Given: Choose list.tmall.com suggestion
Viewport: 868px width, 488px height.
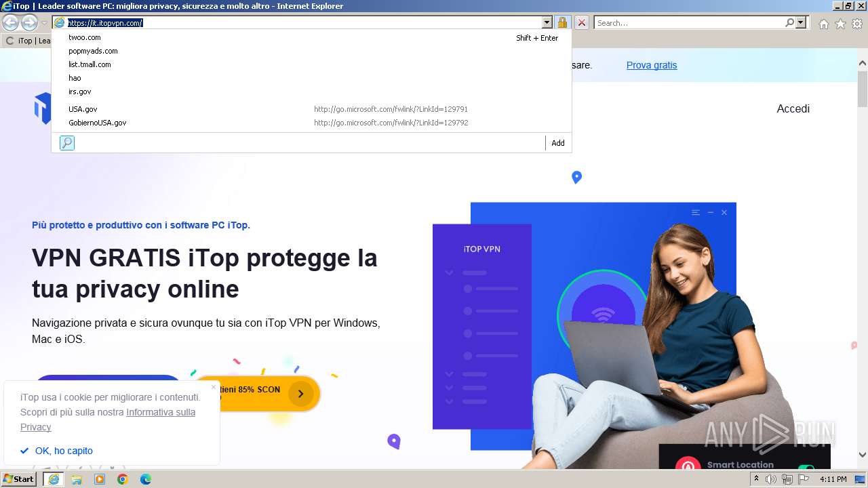Looking at the screenshot, I should coord(312,64).
